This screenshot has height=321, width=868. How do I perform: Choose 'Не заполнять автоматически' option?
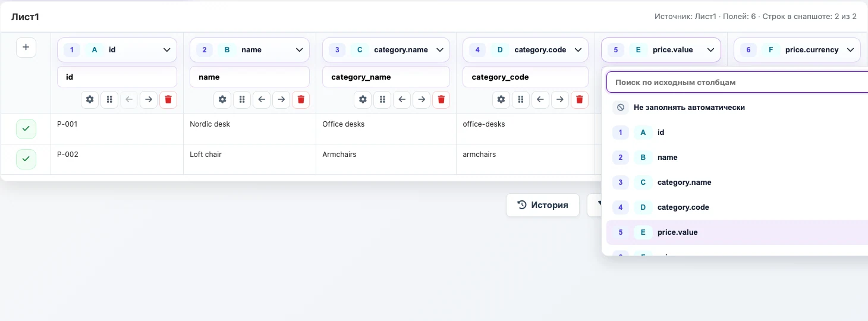pos(737,108)
